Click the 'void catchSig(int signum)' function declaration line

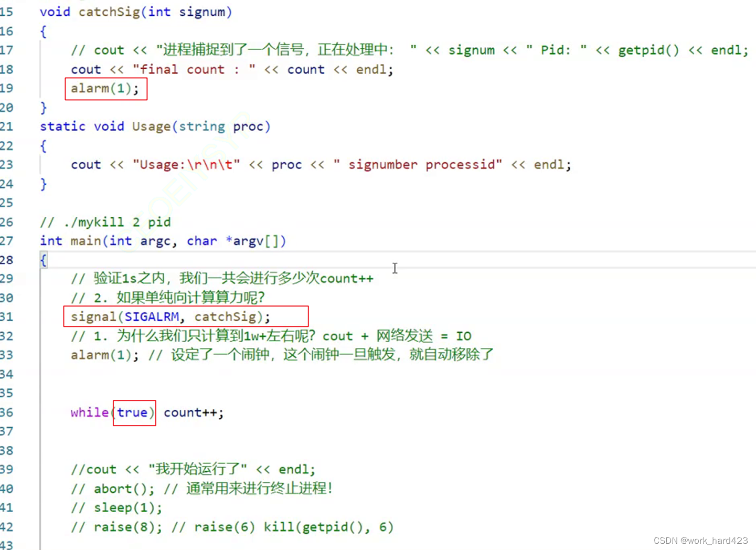[136, 12]
